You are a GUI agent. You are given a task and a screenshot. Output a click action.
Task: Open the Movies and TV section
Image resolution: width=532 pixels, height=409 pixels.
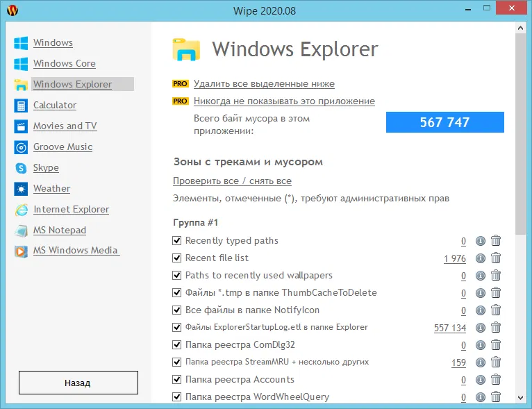65,126
